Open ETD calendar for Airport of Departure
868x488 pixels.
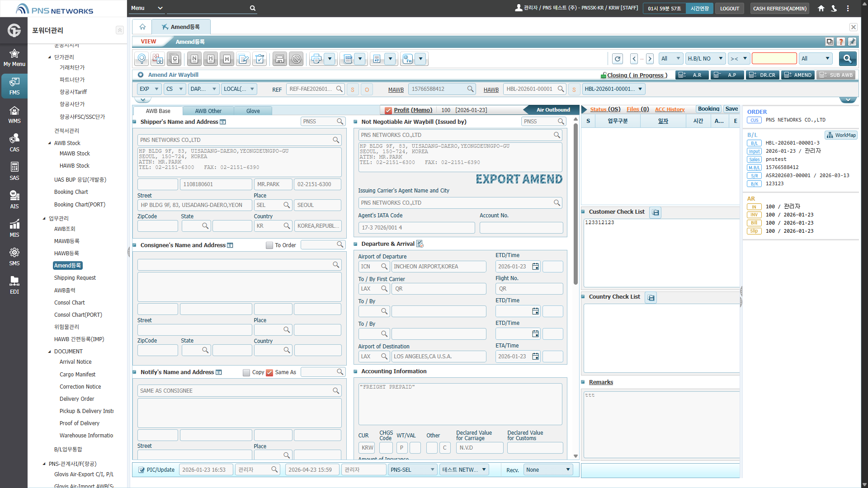[535, 267]
